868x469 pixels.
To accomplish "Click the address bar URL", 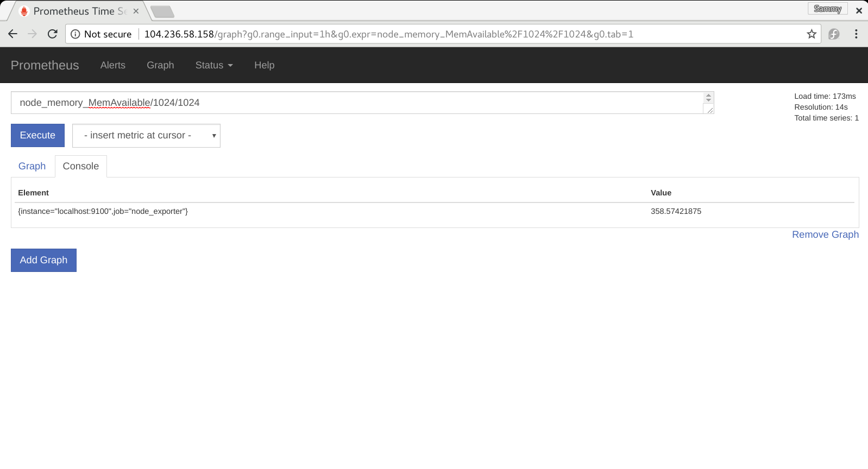I will coord(388,34).
